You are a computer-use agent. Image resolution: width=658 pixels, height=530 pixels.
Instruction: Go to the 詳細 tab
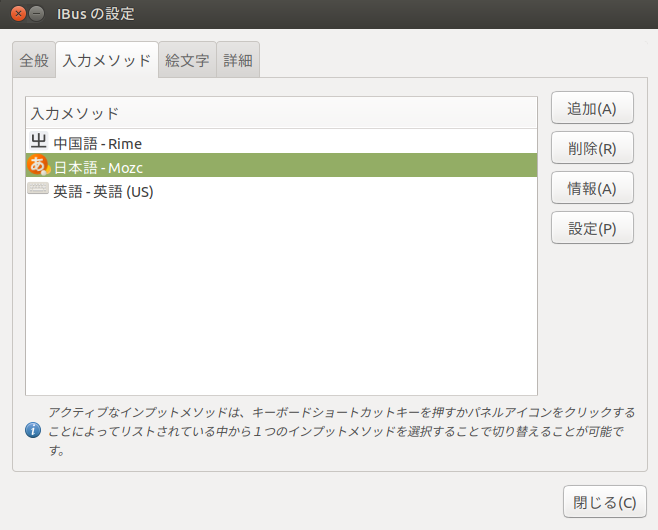coord(238,60)
